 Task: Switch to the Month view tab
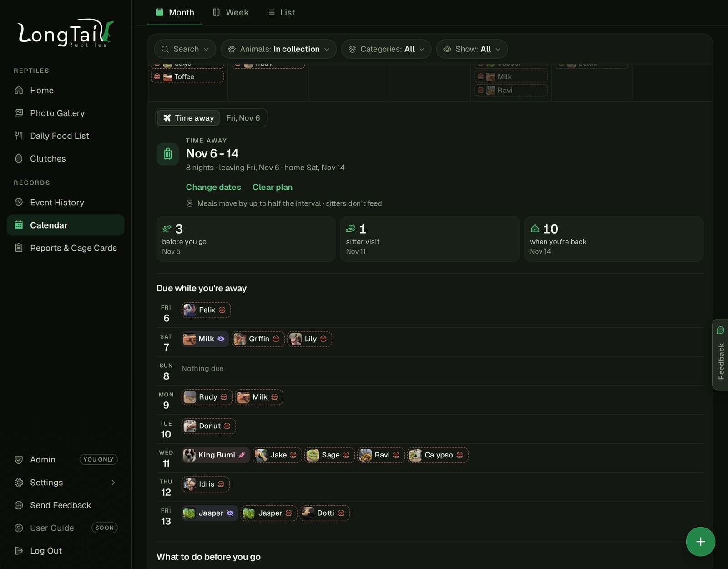(175, 12)
